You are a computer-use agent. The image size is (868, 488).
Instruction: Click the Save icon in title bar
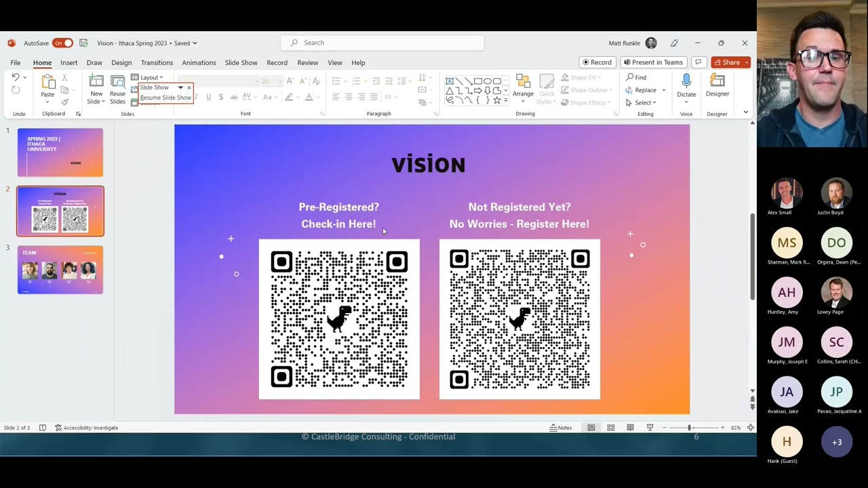pos(83,43)
